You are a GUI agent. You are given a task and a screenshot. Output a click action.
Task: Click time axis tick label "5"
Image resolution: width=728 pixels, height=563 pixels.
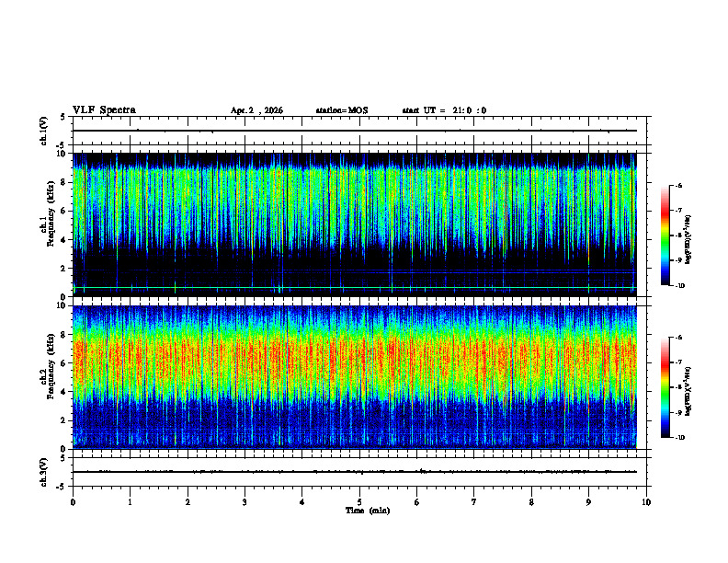point(359,502)
